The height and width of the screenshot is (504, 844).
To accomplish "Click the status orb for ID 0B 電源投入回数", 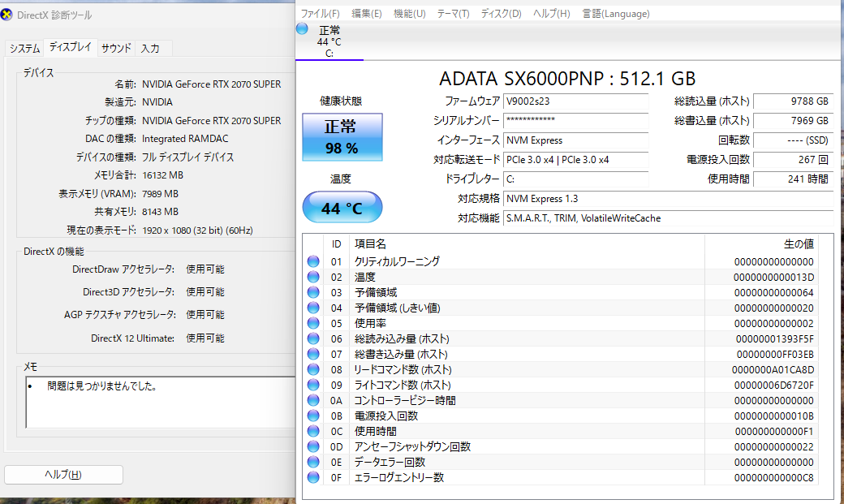I will pyautogui.click(x=313, y=416).
